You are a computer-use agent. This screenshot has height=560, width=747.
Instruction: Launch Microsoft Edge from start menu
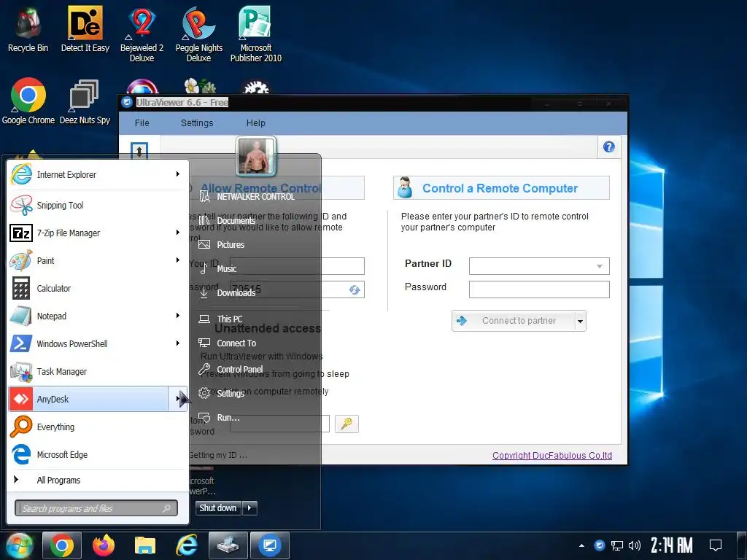pos(98,454)
